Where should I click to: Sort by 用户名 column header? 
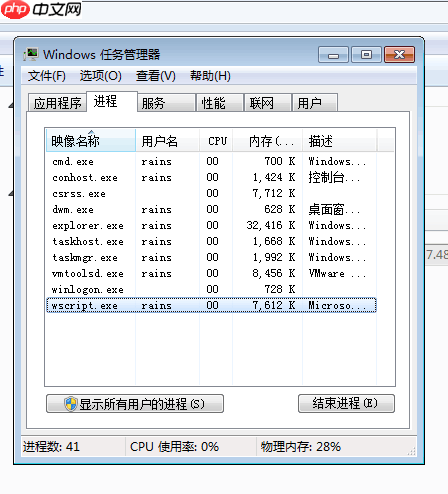pyautogui.click(x=167, y=141)
